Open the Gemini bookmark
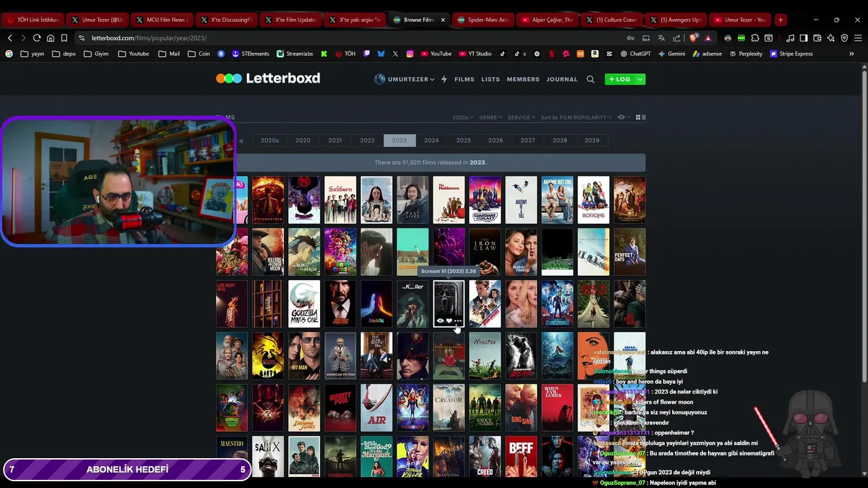The image size is (868, 488). pos(671,54)
